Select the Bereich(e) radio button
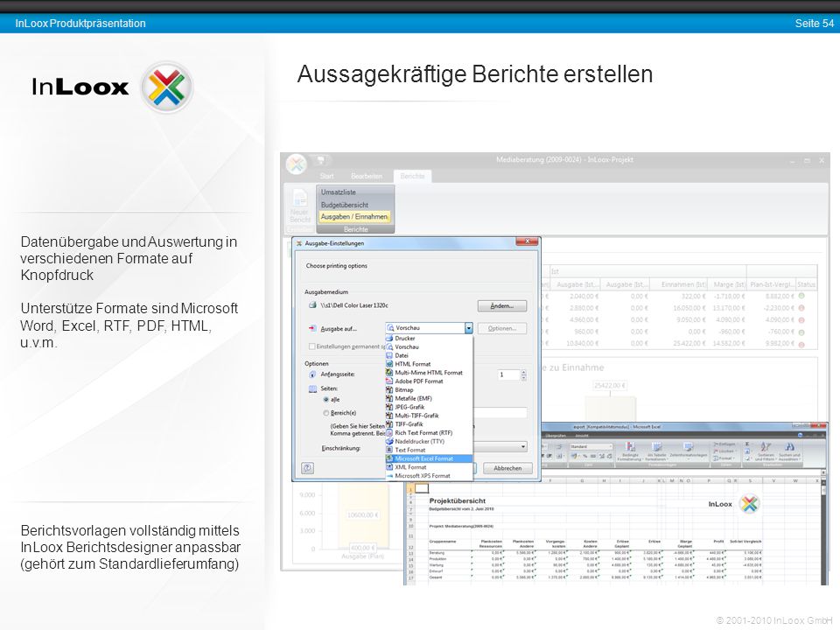 click(325, 413)
